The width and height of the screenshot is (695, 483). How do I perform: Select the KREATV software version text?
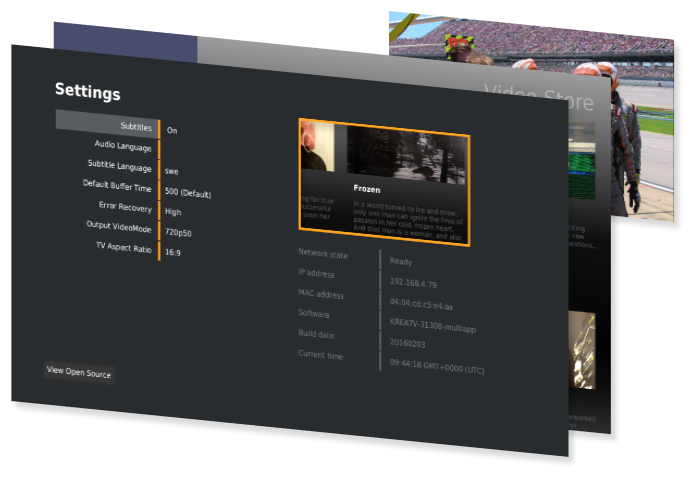click(435, 322)
